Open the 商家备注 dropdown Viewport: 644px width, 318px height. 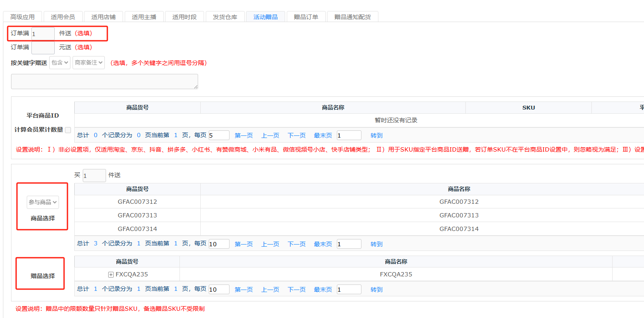pos(89,63)
